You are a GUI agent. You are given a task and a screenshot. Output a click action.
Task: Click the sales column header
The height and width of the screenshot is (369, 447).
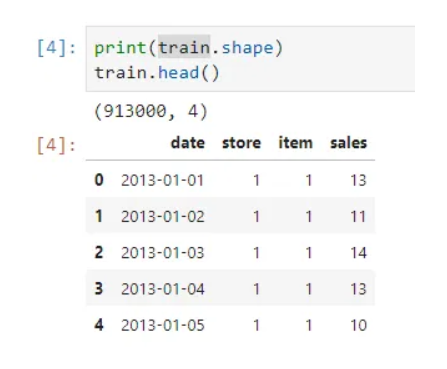348,143
